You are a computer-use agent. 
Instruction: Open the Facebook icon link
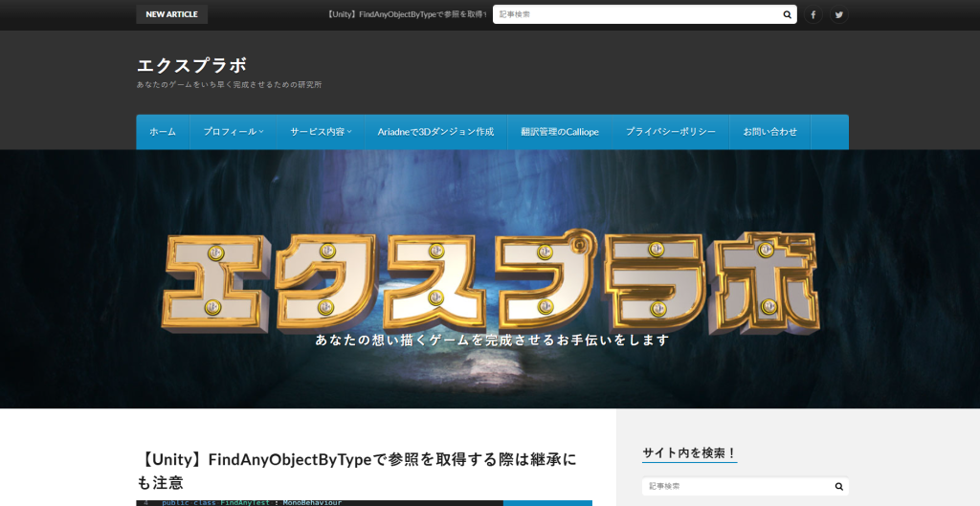(813, 14)
